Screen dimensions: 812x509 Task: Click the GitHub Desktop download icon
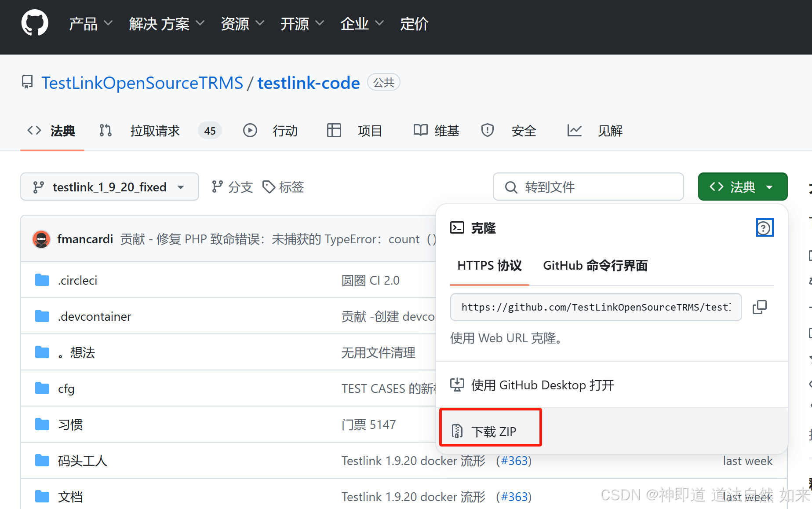[x=457, y=384]
